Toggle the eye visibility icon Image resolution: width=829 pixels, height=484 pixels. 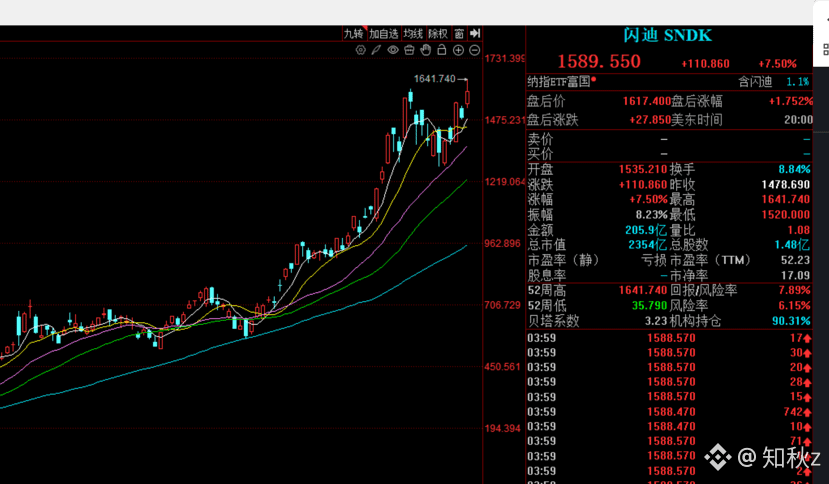tap(393, 50)
